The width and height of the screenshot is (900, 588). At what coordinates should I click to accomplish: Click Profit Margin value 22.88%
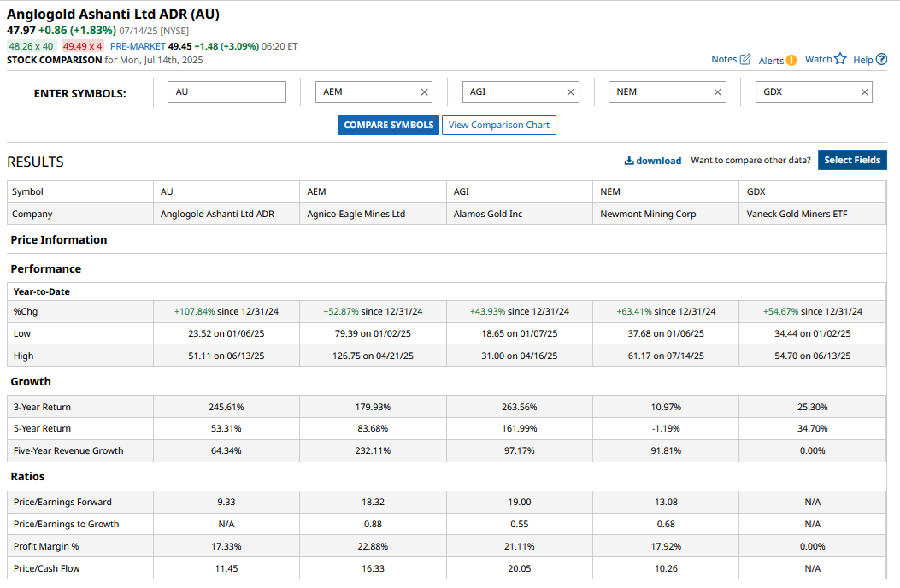point(374,547)
